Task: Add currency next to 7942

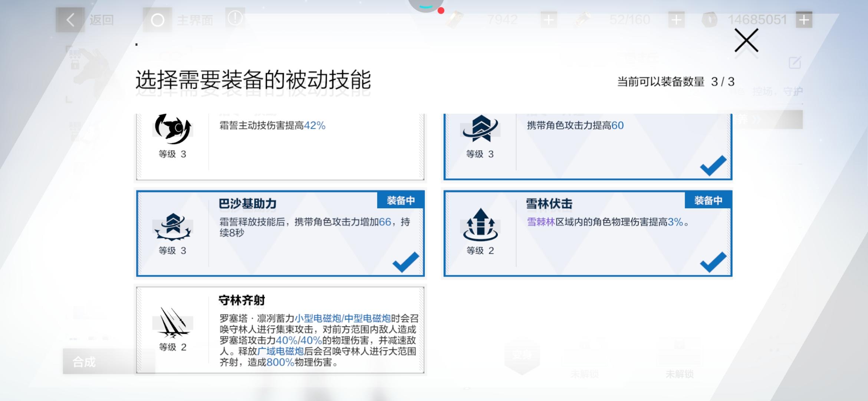Action: click(x=549, y=20)
